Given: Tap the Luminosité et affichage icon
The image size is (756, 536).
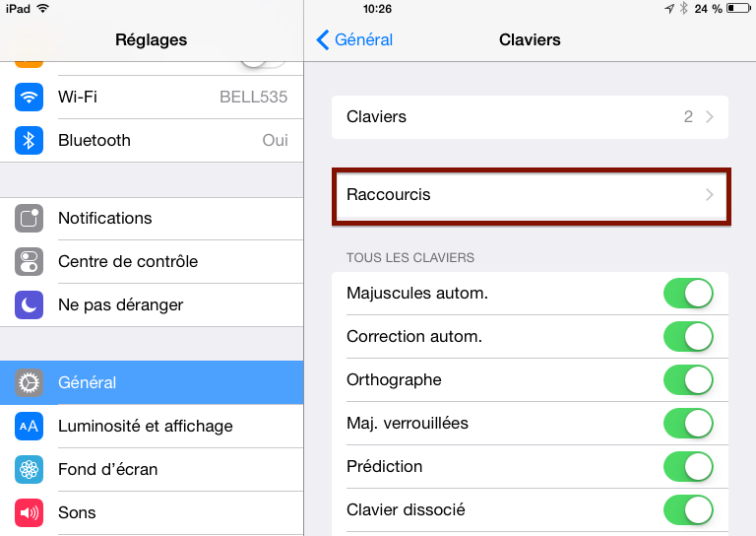Looking at the screenshot, I should (30, 426).
